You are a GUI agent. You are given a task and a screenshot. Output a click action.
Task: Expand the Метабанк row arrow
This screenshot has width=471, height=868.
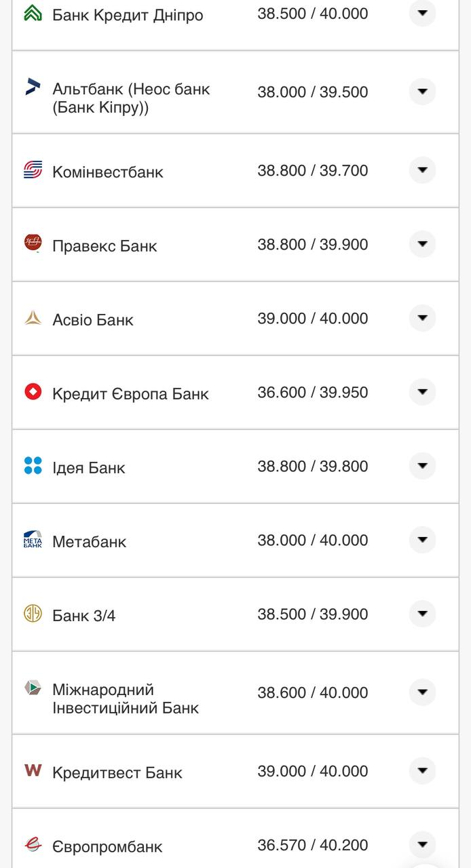tap(422, 540)
